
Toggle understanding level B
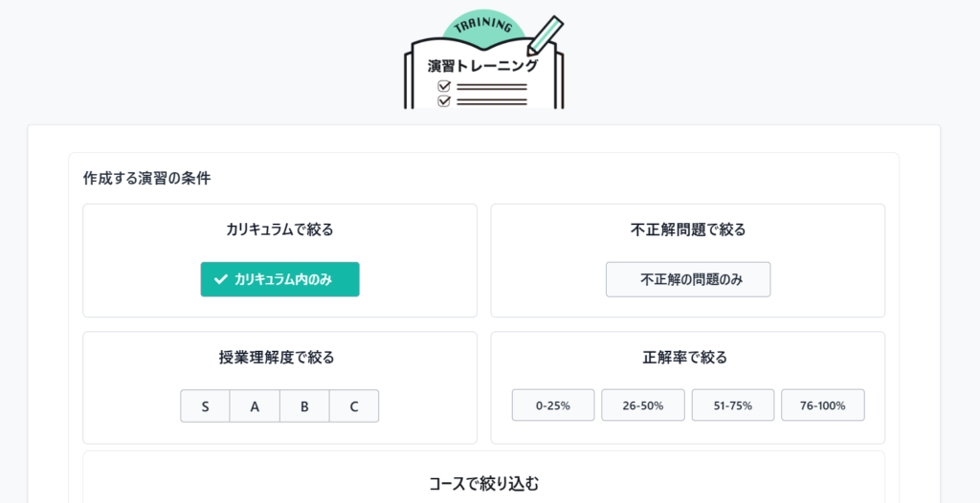tap(304, 405)
